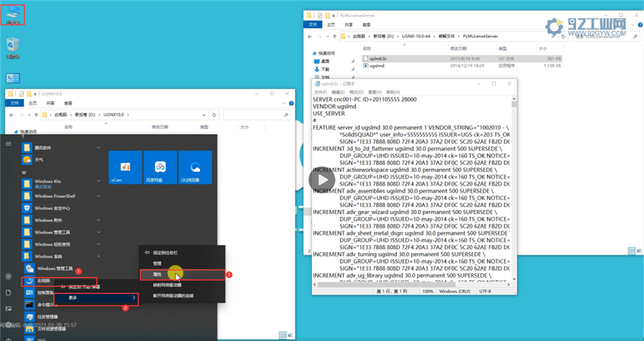Refresh the PLMLicenseServer address bar

tap(563, 37)
